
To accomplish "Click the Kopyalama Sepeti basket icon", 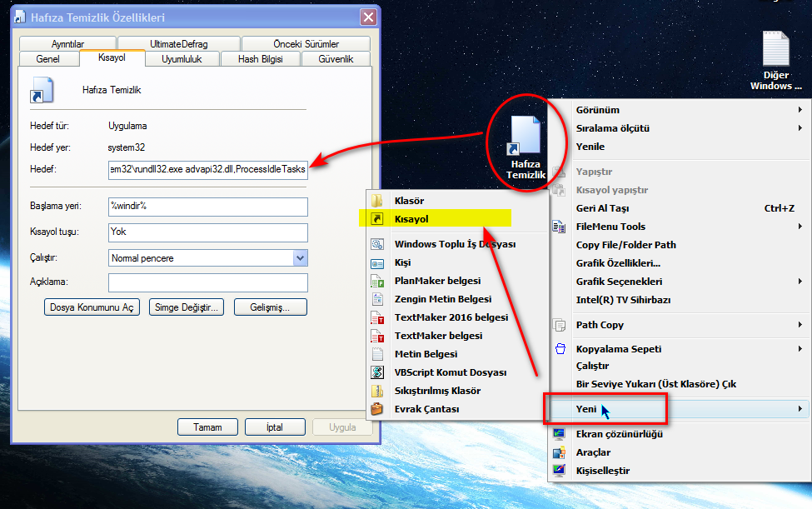I will [560, 349].
